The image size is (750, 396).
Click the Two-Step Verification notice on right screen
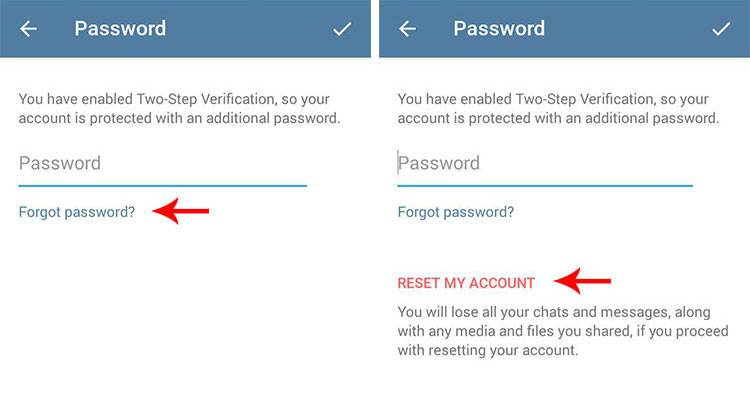pos(558,109)
